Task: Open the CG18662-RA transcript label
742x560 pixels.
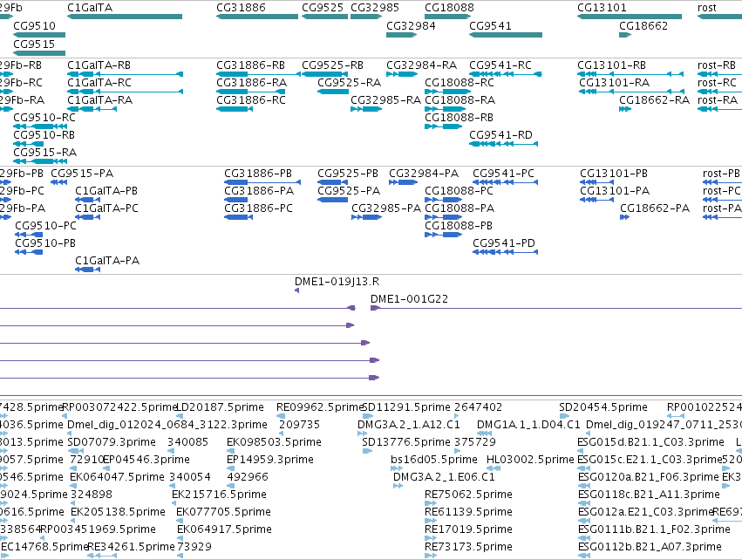Action: tap(655, 100)
